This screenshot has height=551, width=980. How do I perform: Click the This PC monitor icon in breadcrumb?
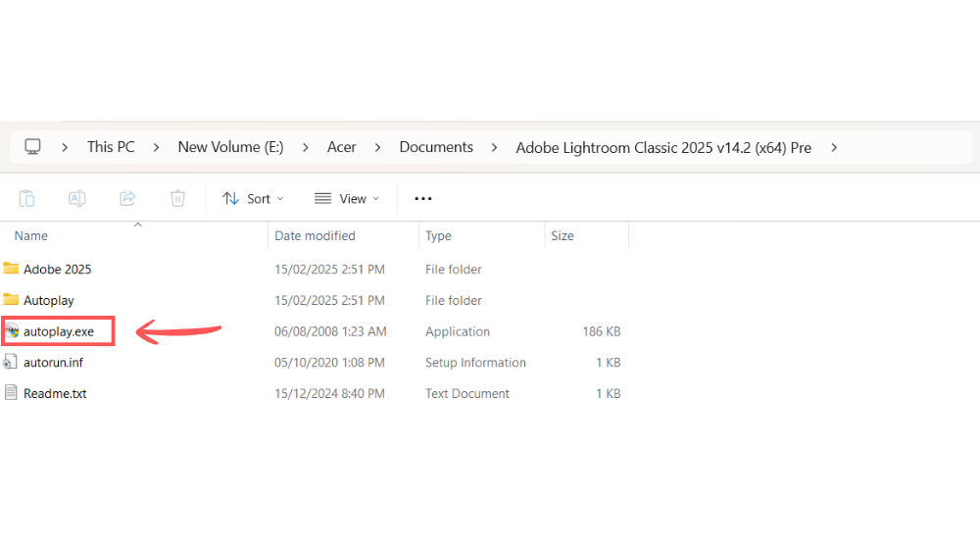coord(32,147)
